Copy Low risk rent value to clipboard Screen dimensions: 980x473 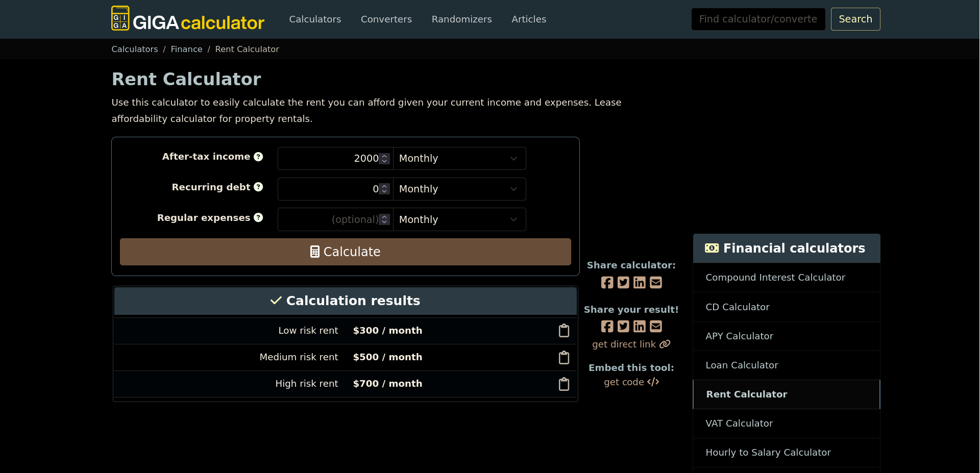pyautogui.click(x=564, y=331)
